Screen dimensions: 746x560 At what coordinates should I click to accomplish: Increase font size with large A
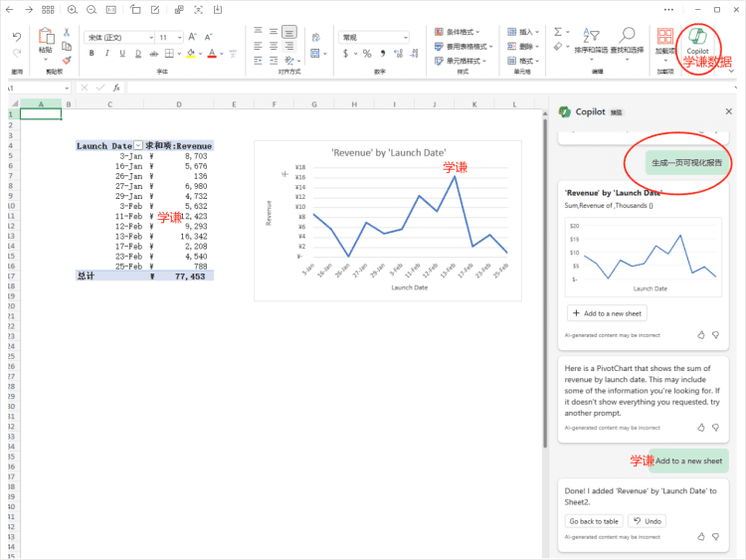192,37
